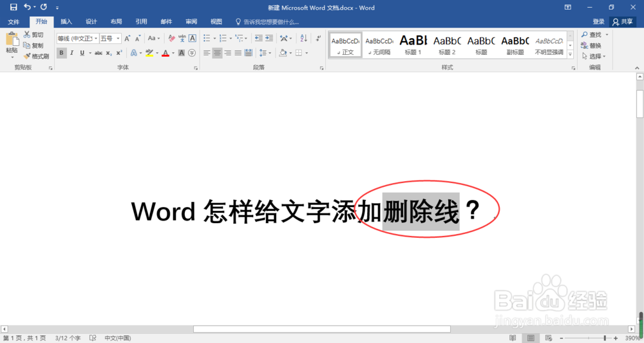Toggle character shading icon
644x343 pixels.
coord(182,53)
